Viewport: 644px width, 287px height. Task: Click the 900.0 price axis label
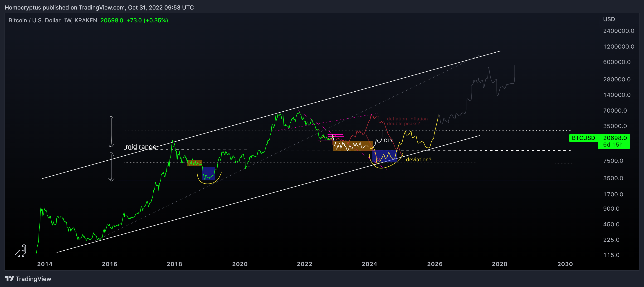[x=611, y=209]
